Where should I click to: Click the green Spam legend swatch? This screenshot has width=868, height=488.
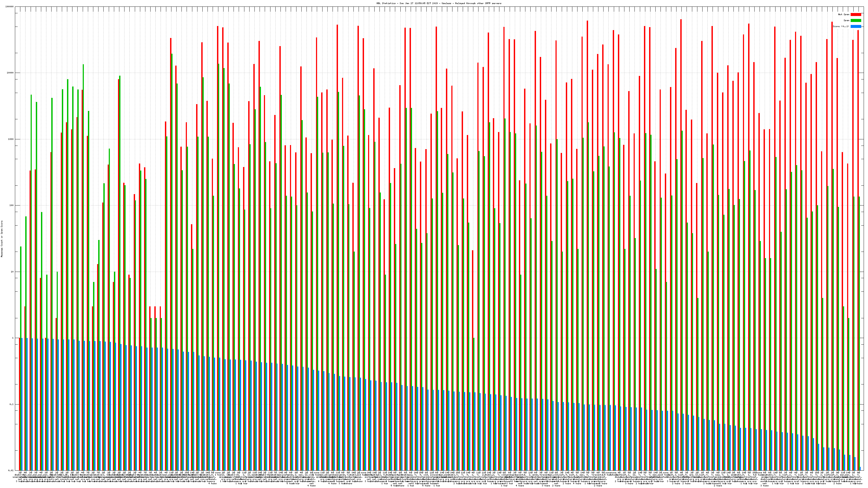pyautogui.click(x=856, y=21)
